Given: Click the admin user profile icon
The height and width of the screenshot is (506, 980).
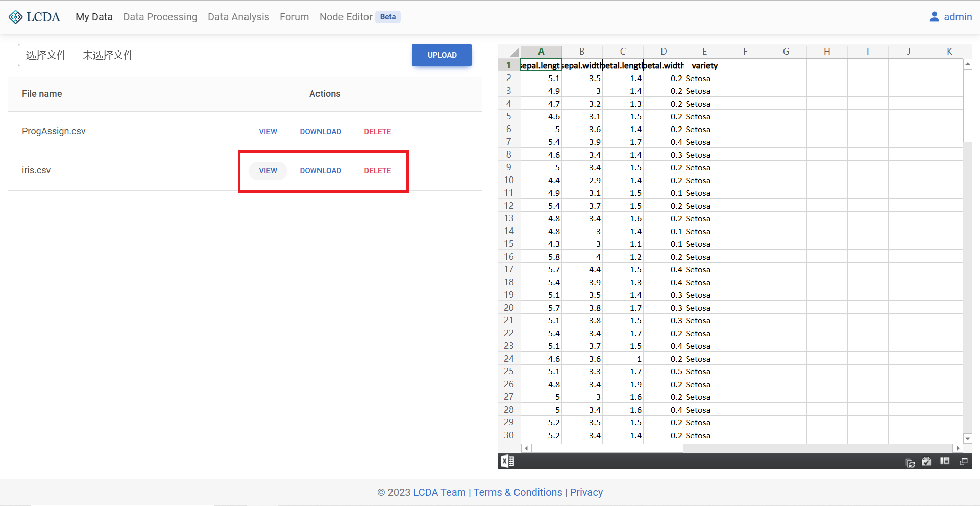Looking at the screenshot, I should coord(934,17).
